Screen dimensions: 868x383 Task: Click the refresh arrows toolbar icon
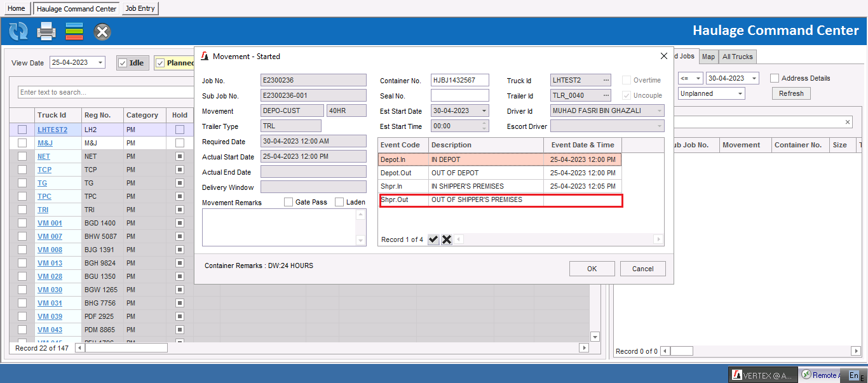pos(18,31)
